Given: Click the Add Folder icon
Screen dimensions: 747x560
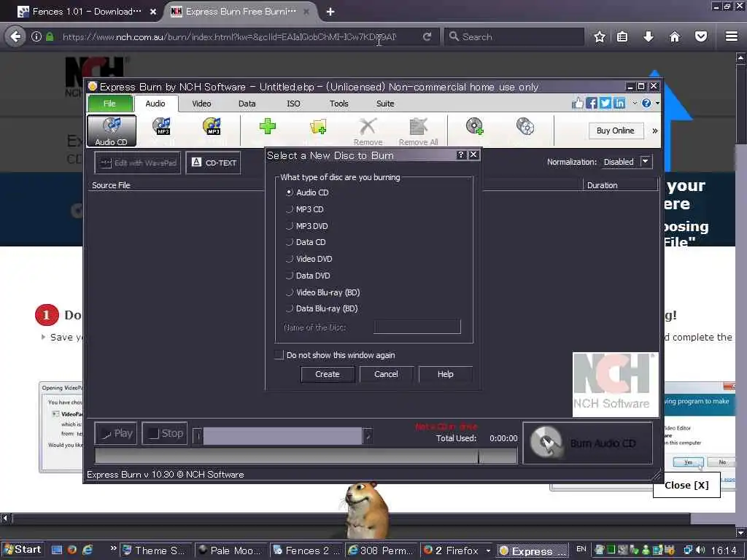Looking at the screenshot, I should coord(318,127).
